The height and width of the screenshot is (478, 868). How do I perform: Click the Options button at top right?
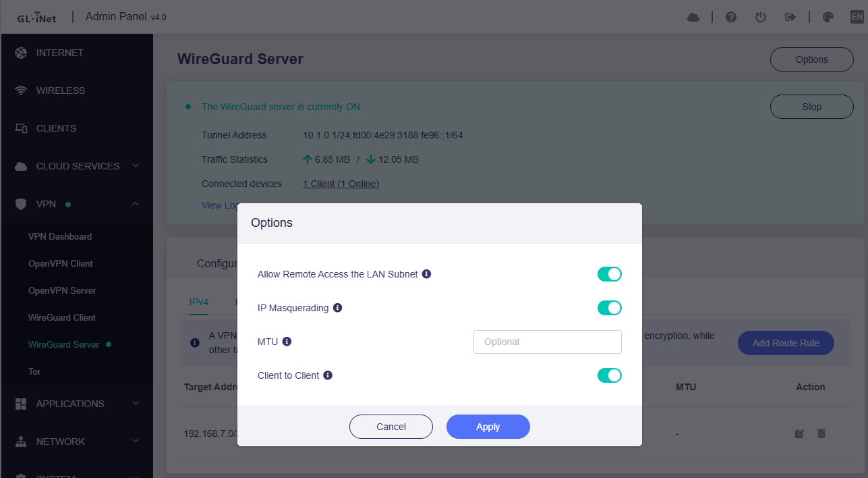point(812,59)
